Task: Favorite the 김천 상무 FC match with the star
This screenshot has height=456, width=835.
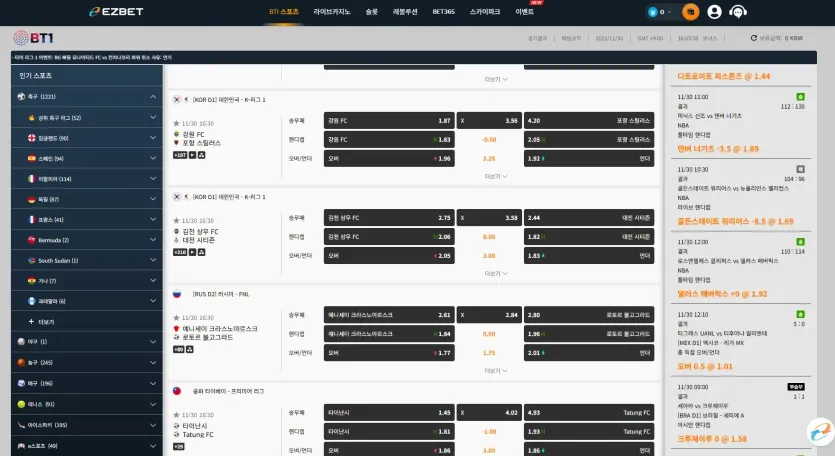Action: click(176, 220)
